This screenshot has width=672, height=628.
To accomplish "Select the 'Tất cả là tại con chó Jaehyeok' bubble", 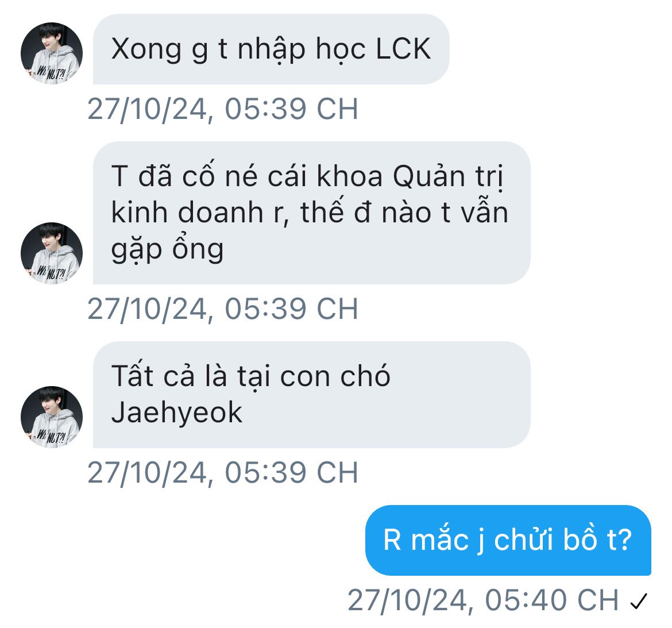I will coord(311,395).
